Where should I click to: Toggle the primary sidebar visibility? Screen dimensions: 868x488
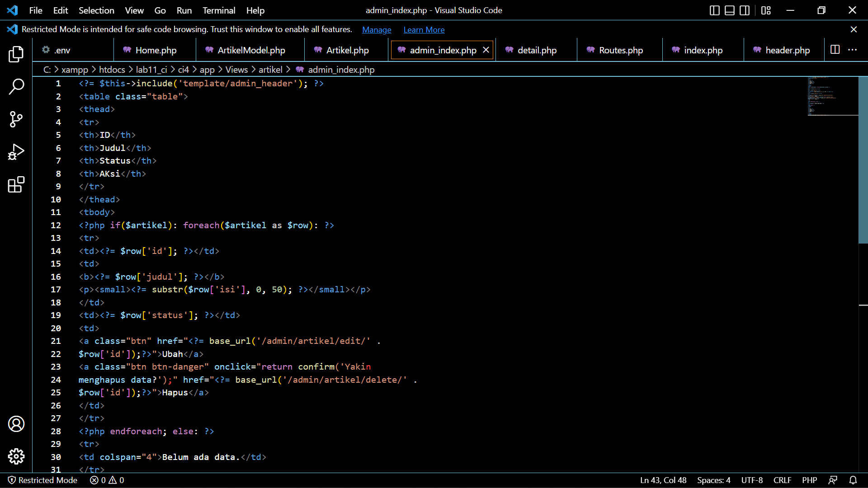click(714, 10)
